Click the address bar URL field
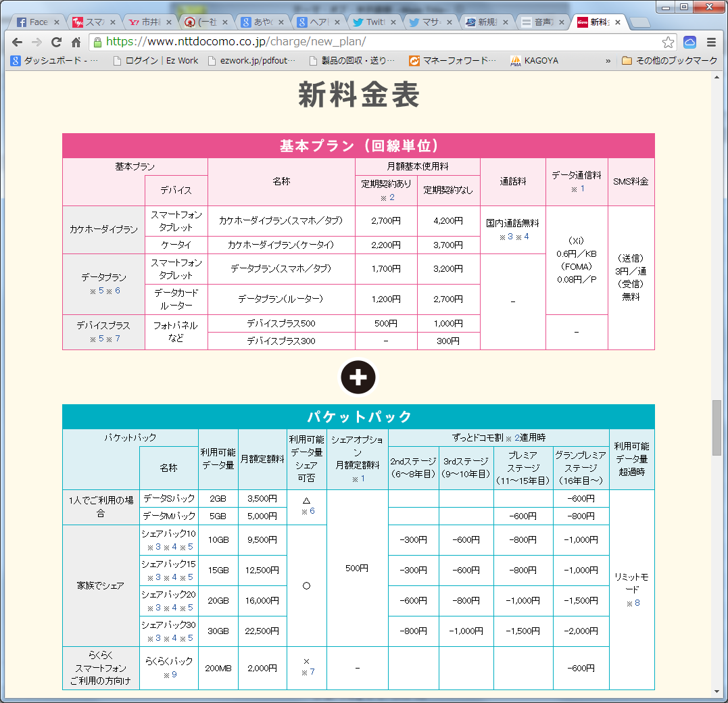 [379, 42]
